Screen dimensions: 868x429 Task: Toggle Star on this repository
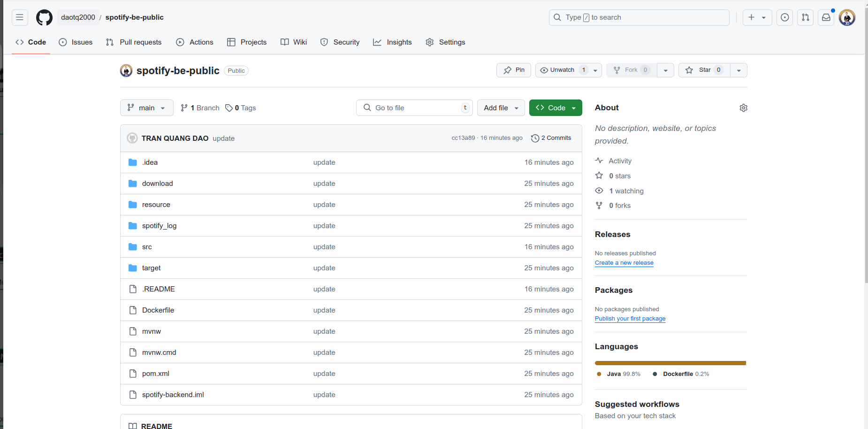pos(704,70)
